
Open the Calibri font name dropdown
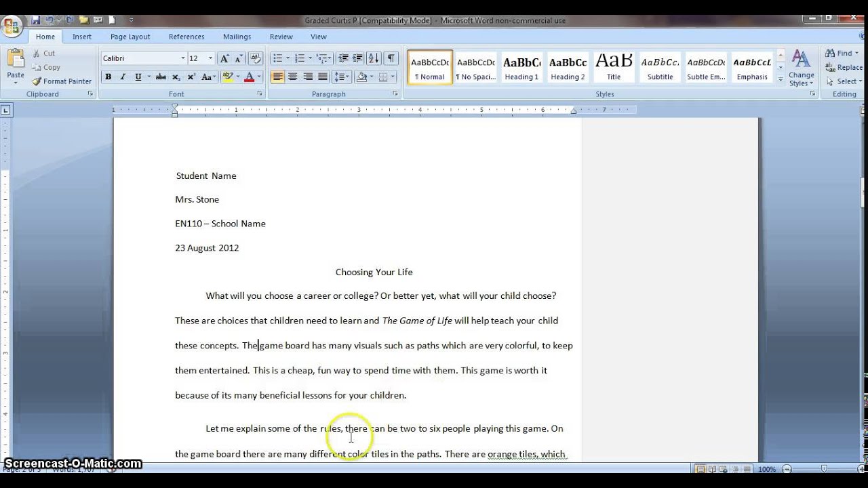click(182, 58)
